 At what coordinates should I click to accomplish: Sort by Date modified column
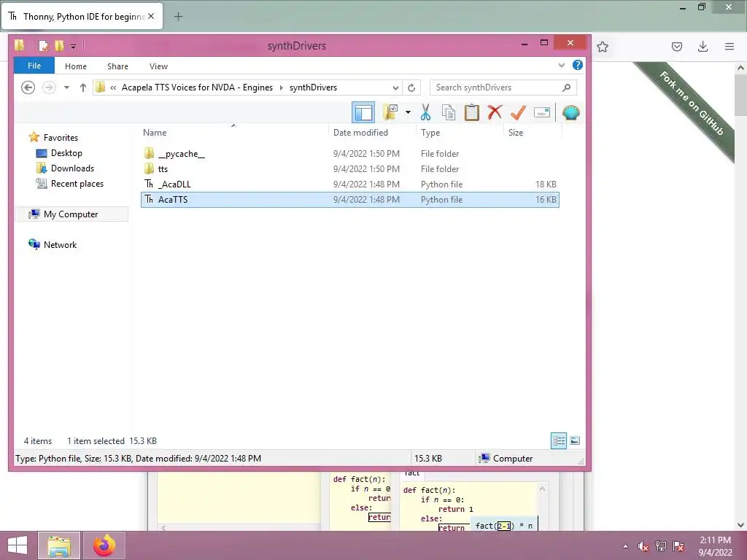(x=360, y=133)
